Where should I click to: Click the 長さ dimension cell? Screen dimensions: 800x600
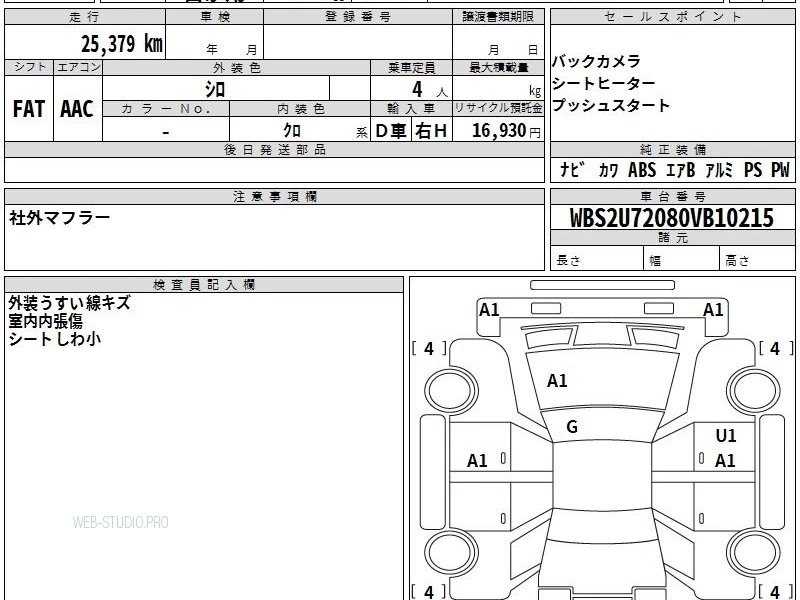597,258
